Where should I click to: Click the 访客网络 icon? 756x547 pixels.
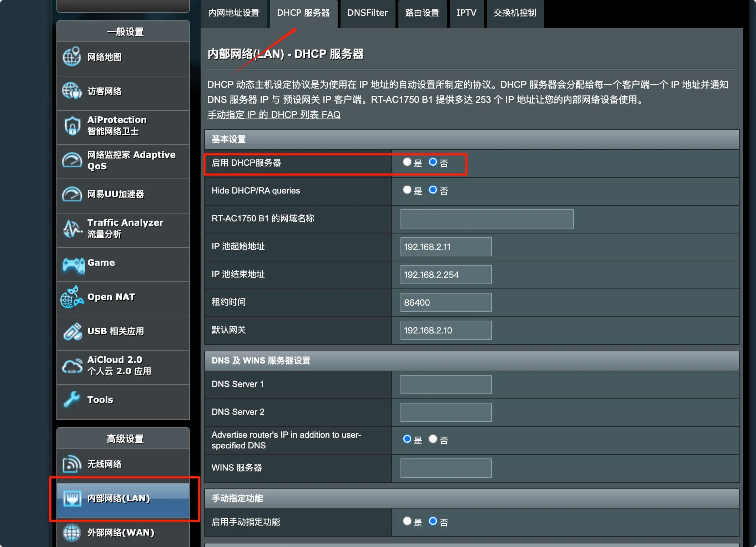click(72, 91)
